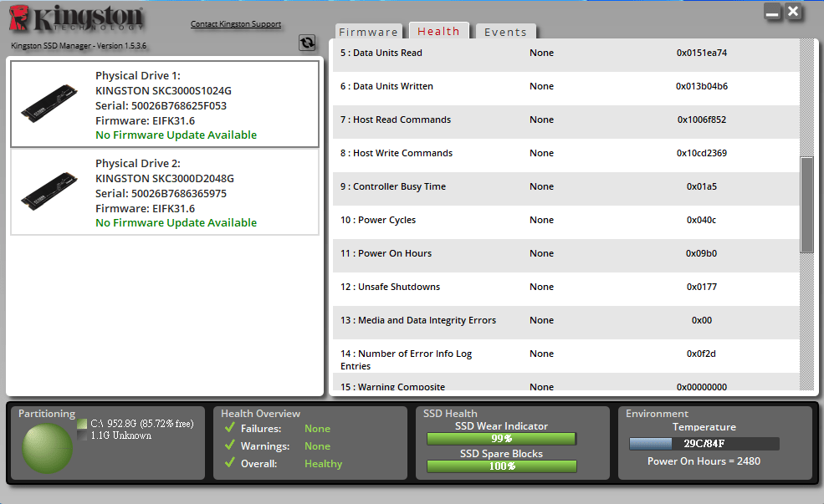
Task: Click C:\ 952.8G partition label
Action: click(x=142, y=424)
